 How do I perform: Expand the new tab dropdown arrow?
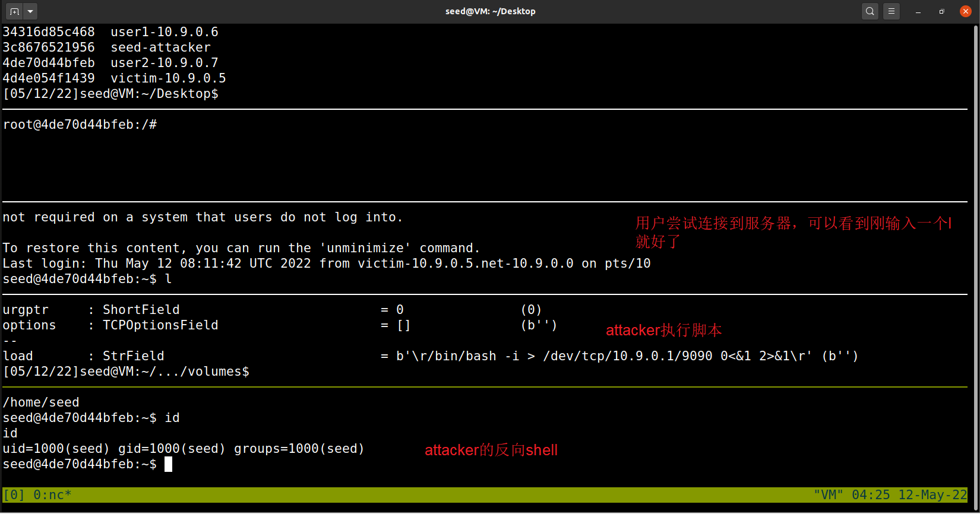tap(30, 11)
